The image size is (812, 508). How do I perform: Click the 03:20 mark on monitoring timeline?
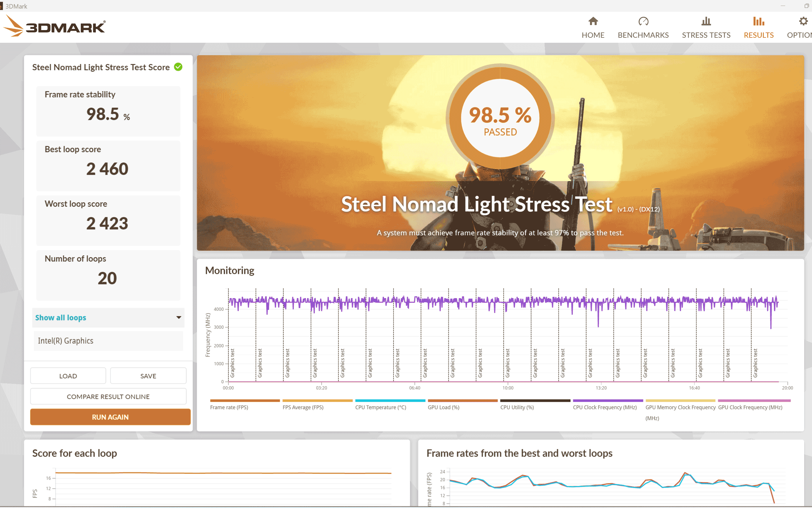321,388
